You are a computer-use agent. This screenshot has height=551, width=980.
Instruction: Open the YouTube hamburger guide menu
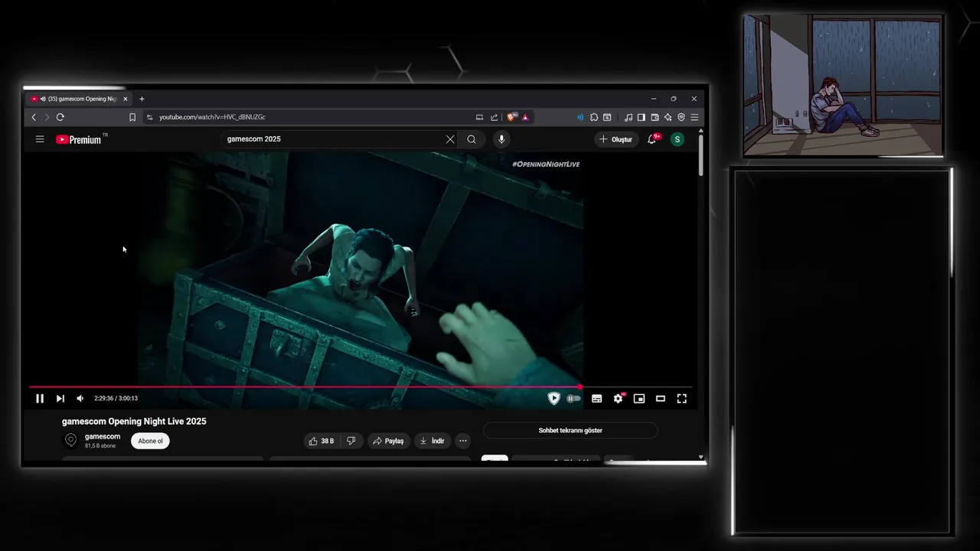click(40, 139)
